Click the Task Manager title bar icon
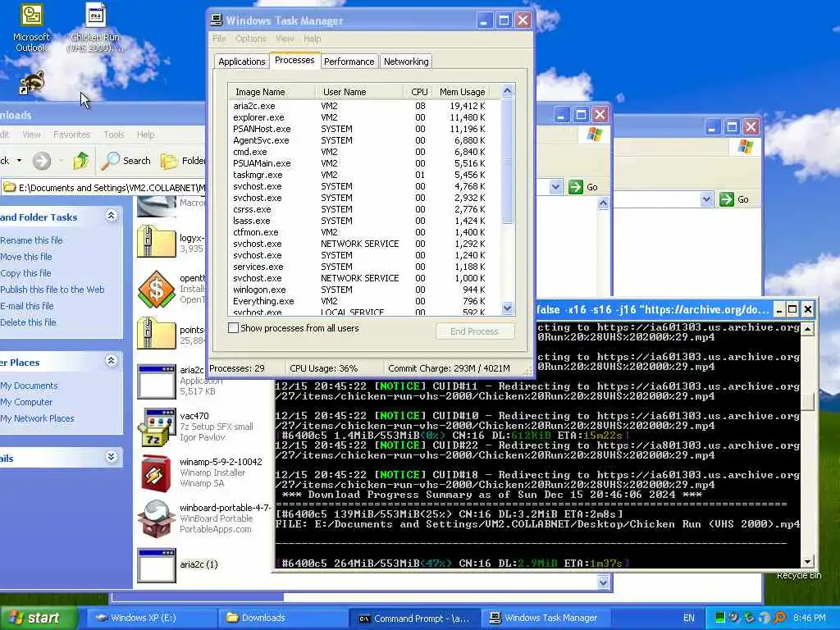 point(217,21)
